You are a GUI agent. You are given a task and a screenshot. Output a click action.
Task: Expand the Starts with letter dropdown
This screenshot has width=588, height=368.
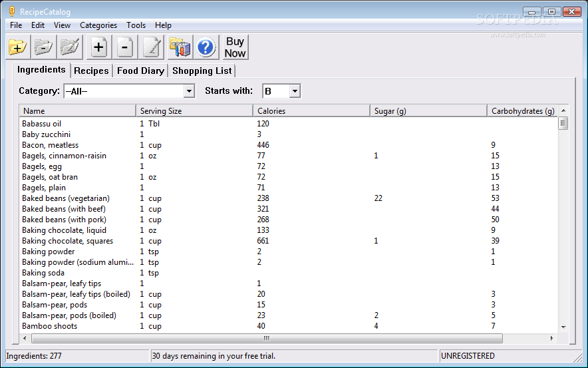(x=295, y=91)
